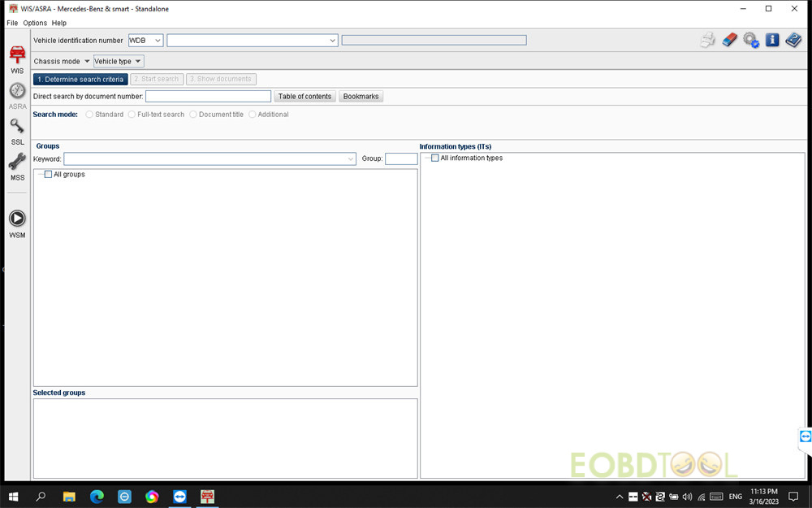812x508 pixels.
Task: Open the Options menu
Action: [35, 23]
